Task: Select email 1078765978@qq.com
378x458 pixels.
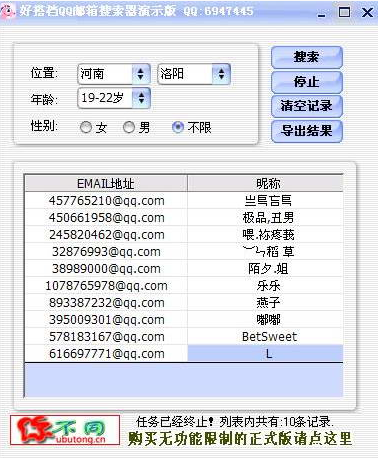Action: pos(107,286)
